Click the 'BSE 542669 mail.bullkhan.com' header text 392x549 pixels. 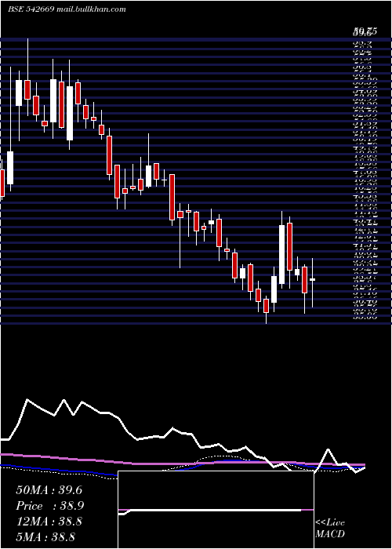point(67,9)
